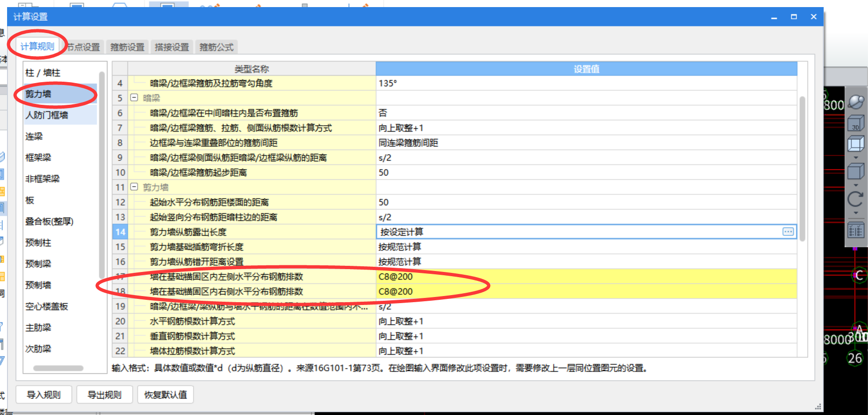
Task: Select 剪力墙 in the category list
Action: coord(60,94)
